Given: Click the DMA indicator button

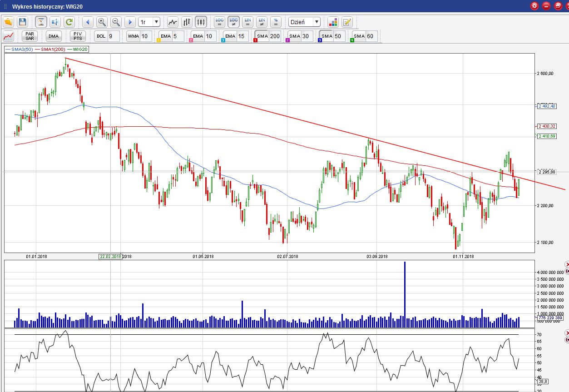Looking at the screenshot, I should [54, 36].
